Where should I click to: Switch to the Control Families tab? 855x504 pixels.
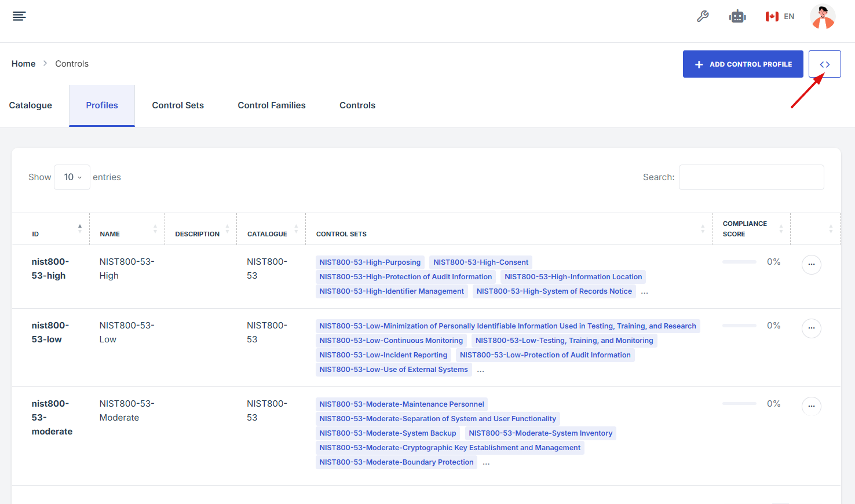click(272, 105)
